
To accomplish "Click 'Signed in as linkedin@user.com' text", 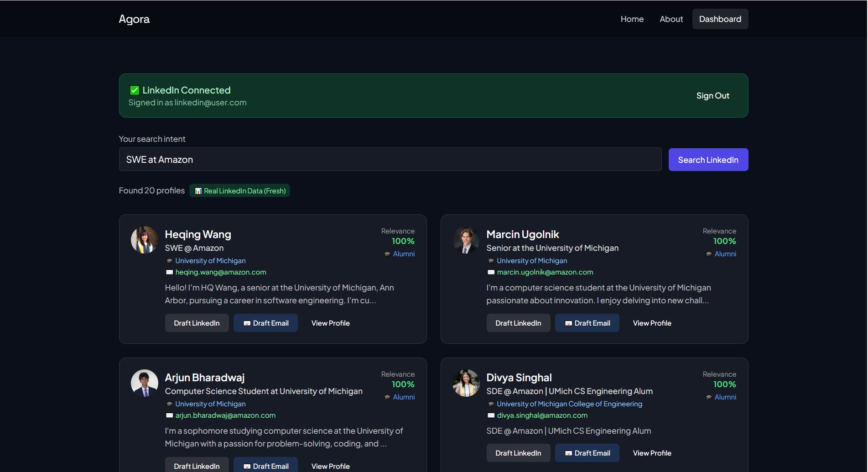I will click(187, 103).
